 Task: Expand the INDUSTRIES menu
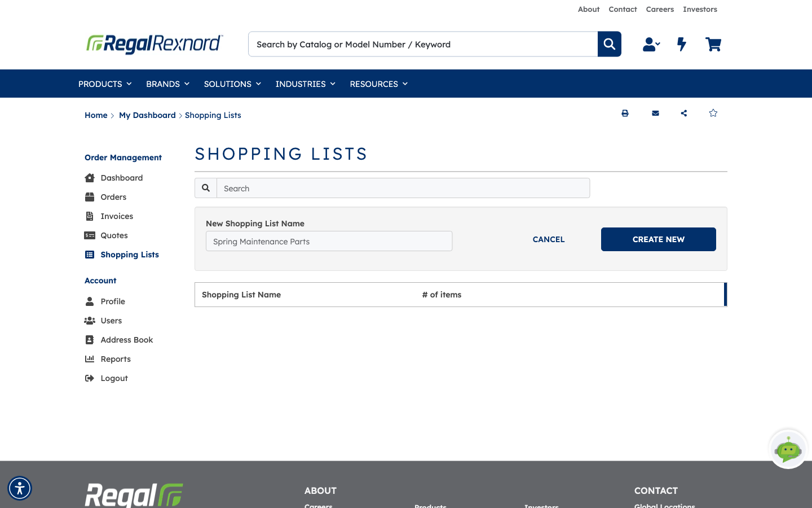(305, 84)
